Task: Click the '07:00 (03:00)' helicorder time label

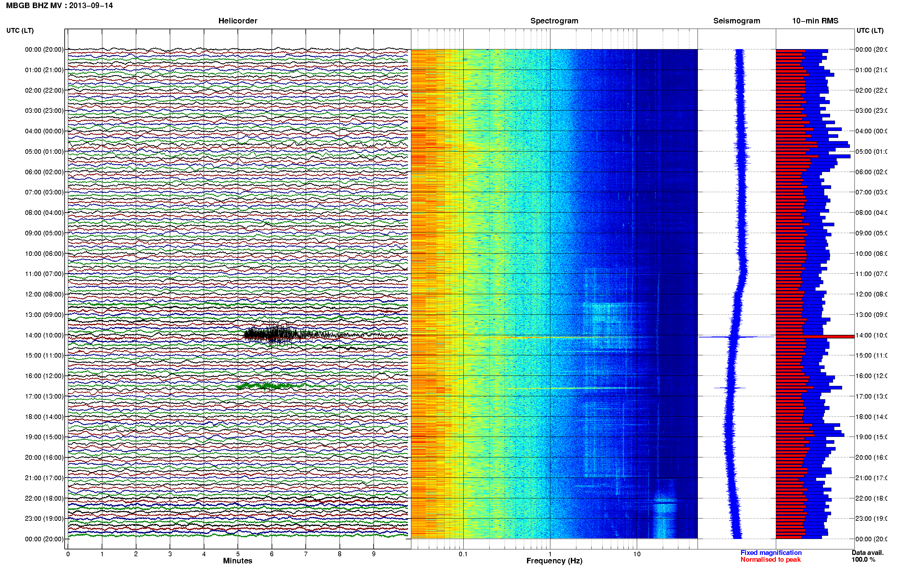Action: pos(44,192)
